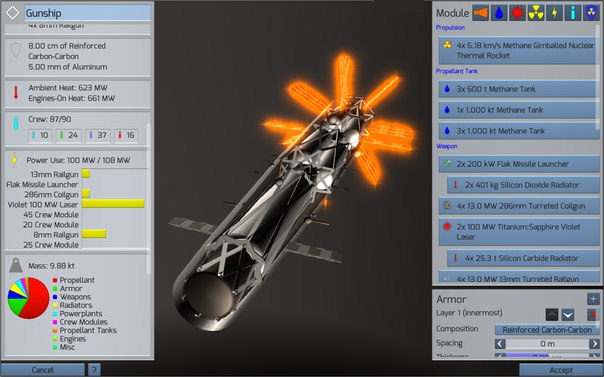The width and height of the screenshot is (604, 377).
Task: Click the mass breakdown pie chart
Action: tap(28, 298)
